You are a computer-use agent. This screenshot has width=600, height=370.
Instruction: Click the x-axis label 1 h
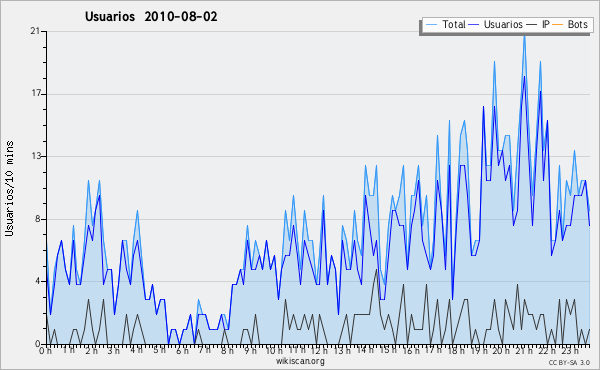click(x=69, y=350)
